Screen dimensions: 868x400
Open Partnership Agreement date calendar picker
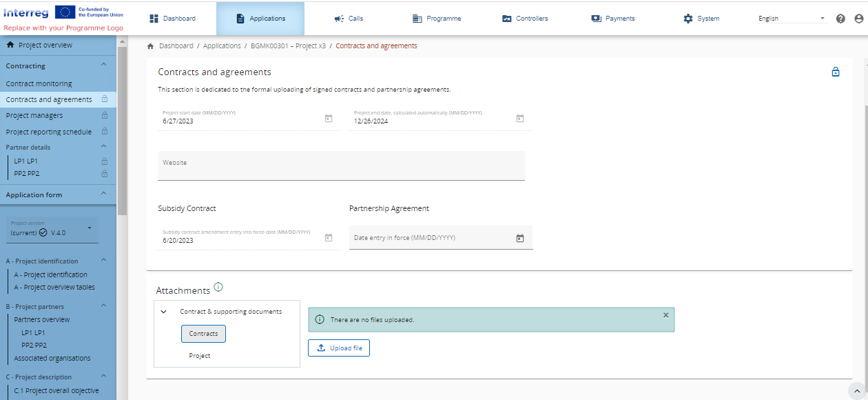(520, 238)
